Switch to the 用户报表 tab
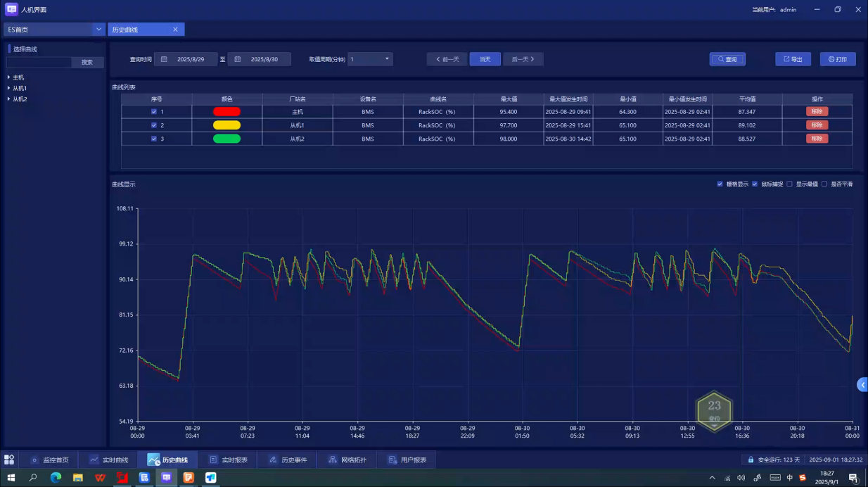868x487 pixels. tap(407, 460)
